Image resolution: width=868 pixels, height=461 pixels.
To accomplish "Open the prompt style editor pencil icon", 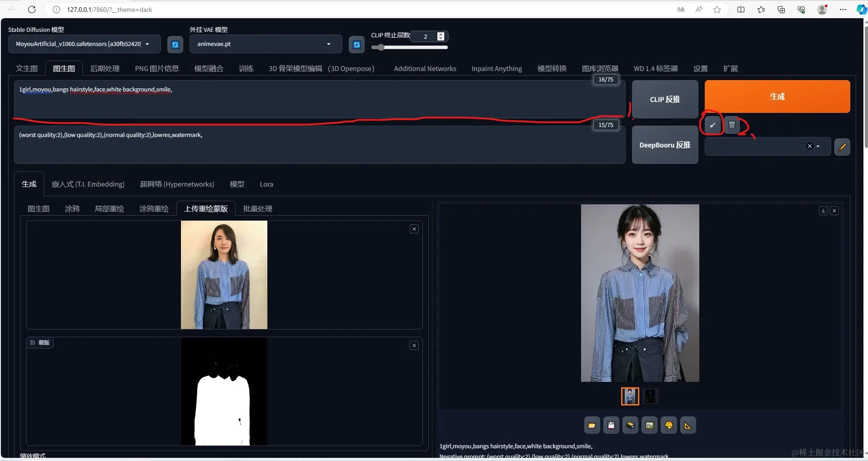I will (x=842, y=147).
